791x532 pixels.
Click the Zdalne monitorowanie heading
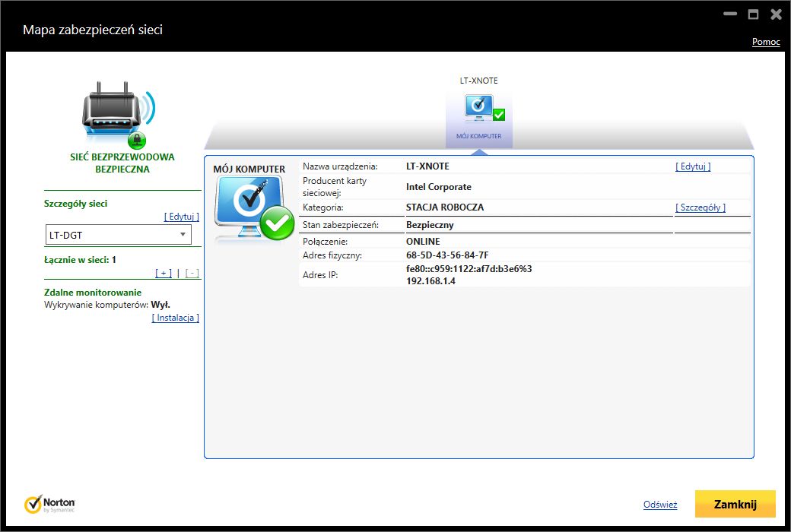pyautogui.click(x=93, y=293)
